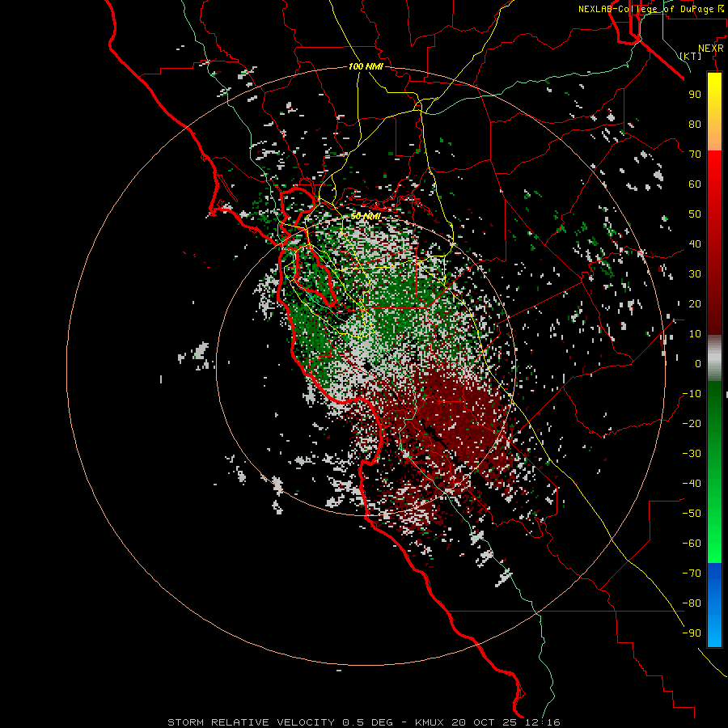Select positive 20 on the velocity scale
Screen dimensions: 728x728
pyautogui.click(x=695, y=304)
